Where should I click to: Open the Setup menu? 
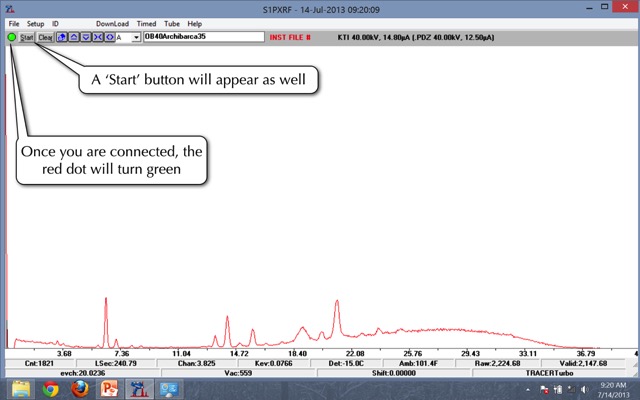pyautogui.click(x=36, y=23)
